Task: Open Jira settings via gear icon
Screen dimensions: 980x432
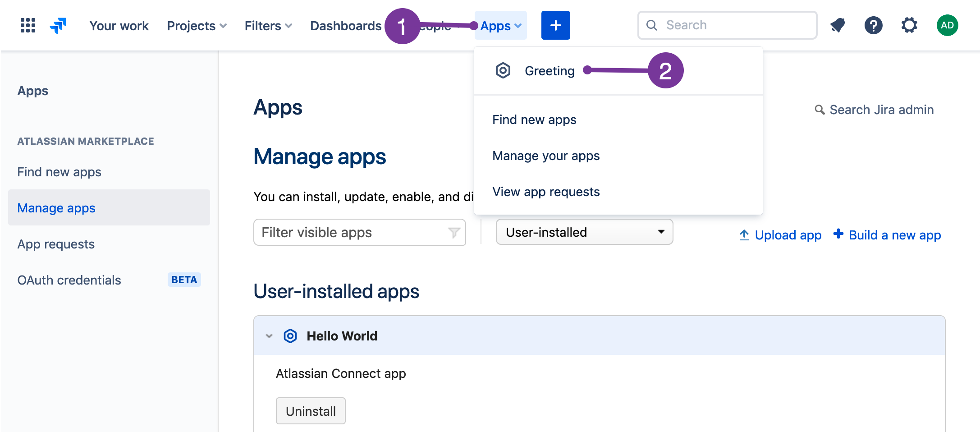Action: click(x=910, y=25)
